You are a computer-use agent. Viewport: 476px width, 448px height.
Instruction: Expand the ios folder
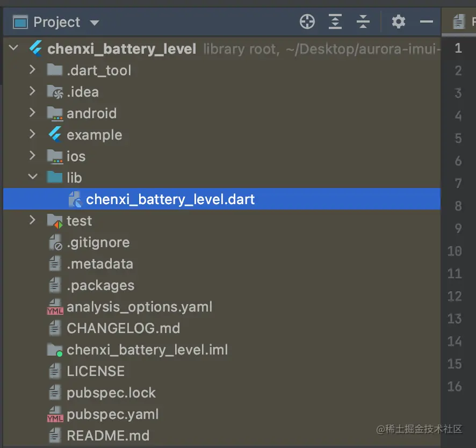click(x=32, y=156)
